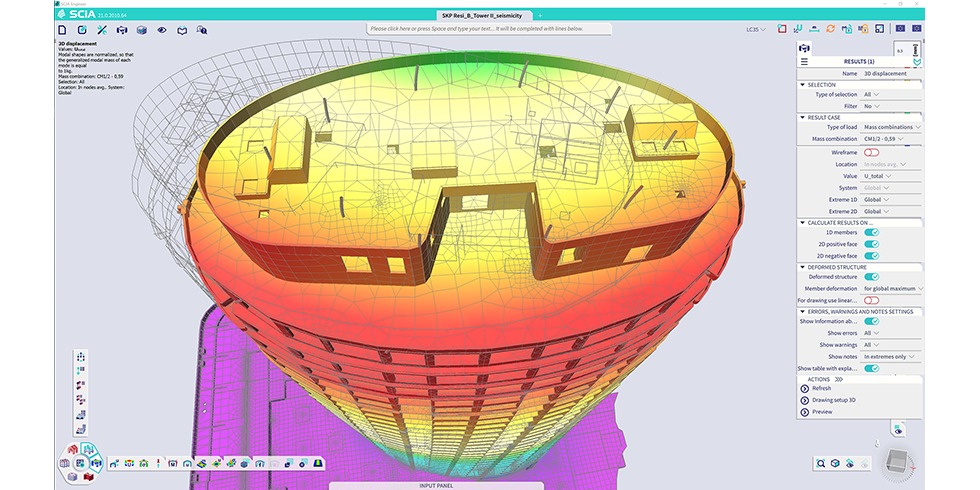Enable the Wireframe toggle
The image size is (980, 490).
(x=871, y=151)
